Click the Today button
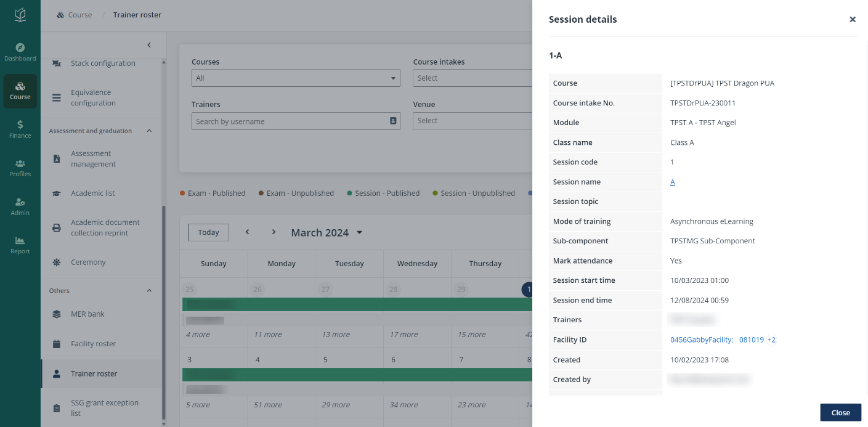This screenshot has width=868, height=427. pyautogui.click(x=208, y=232)
